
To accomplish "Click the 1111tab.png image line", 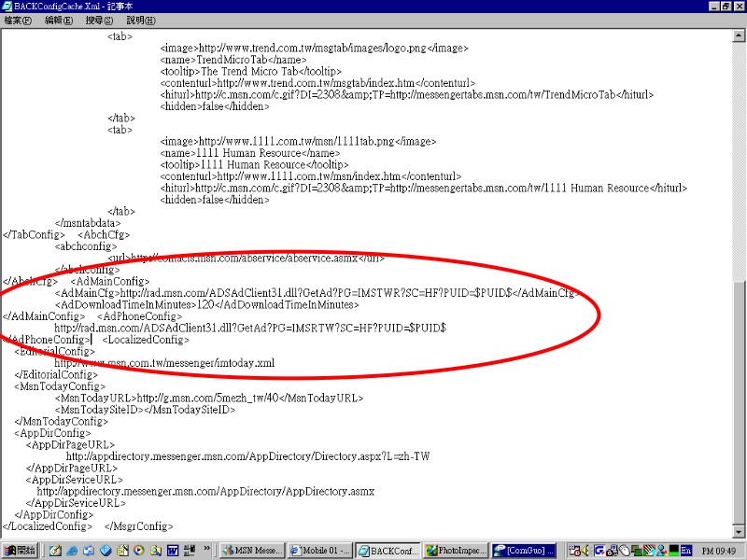I will (298, 142).
